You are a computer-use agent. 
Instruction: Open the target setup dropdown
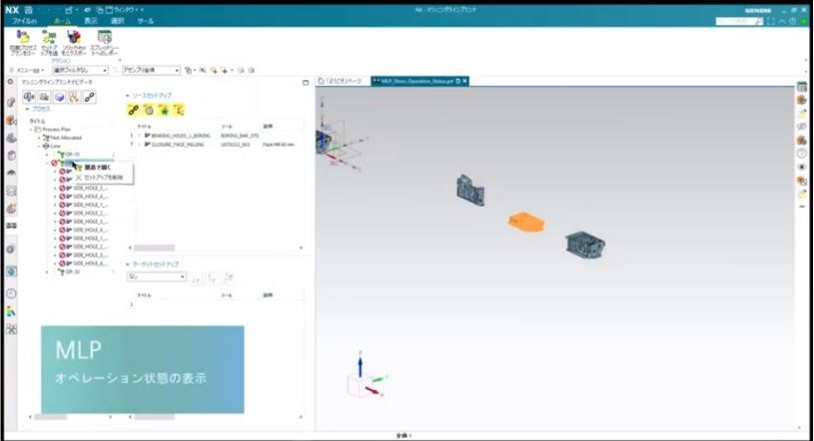[x=156, y=277]
